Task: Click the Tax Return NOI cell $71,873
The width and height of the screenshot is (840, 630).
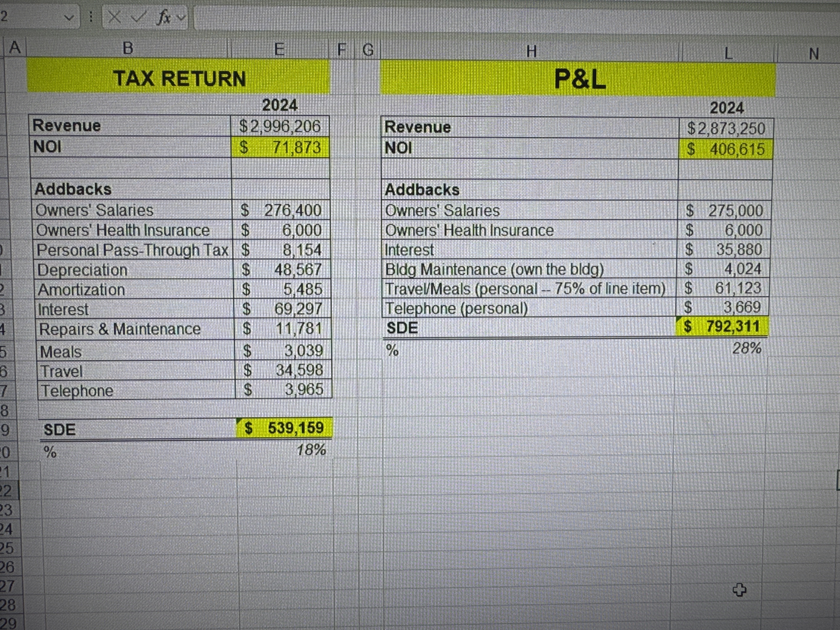Action: tap(280, 147)
